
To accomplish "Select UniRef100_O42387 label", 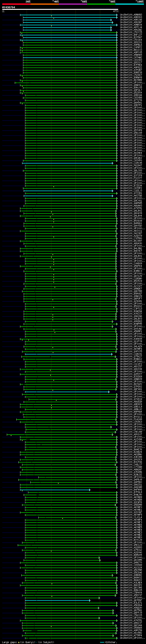I will pyautogui.click(x=131, y=233).
